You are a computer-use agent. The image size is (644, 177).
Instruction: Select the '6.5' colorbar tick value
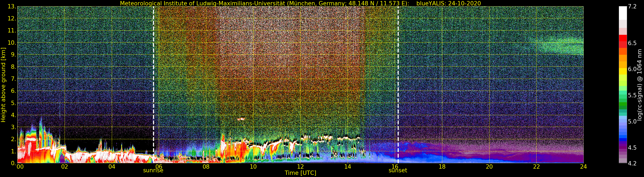632,43
